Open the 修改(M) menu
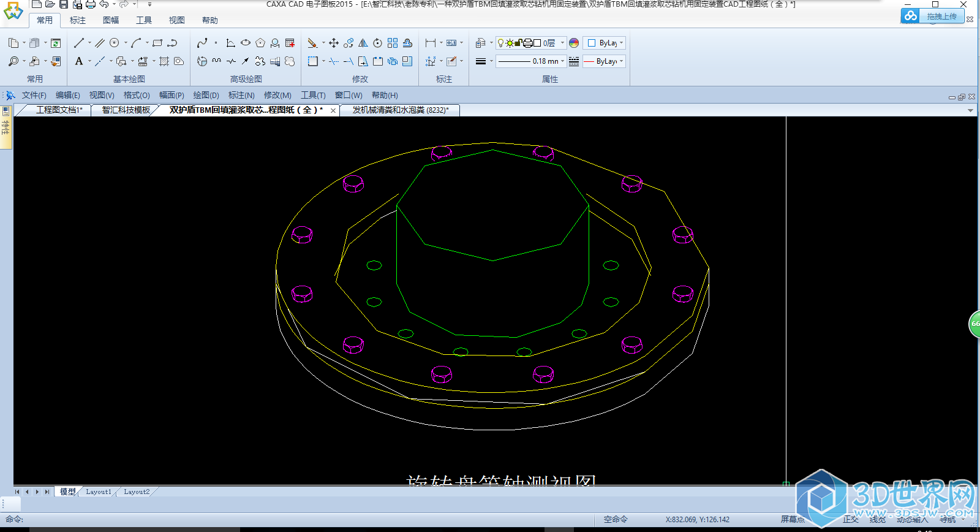 (277, 95)
